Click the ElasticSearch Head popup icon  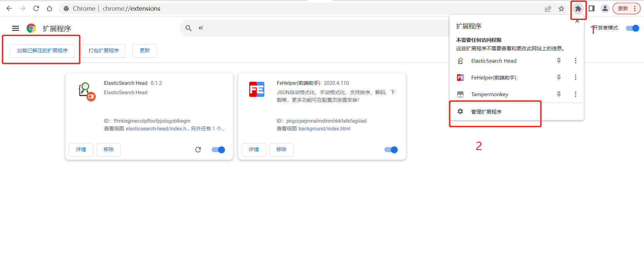(x=461, y=61)
